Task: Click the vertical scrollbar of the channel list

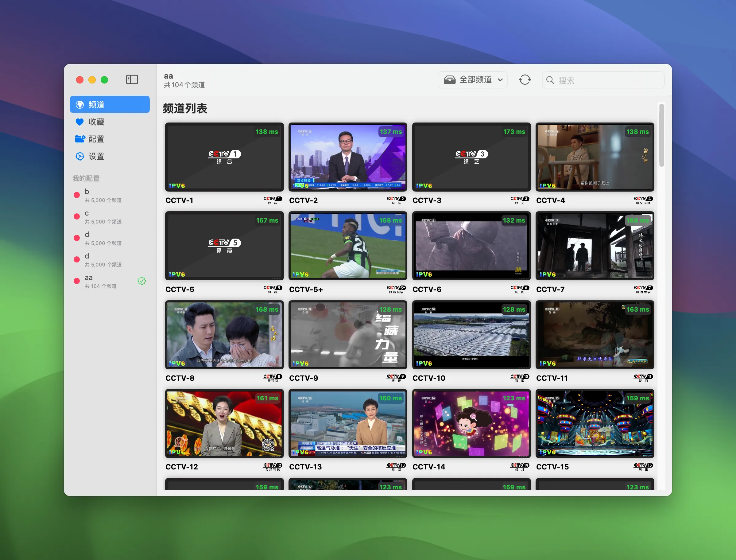Action: [661, 136]
